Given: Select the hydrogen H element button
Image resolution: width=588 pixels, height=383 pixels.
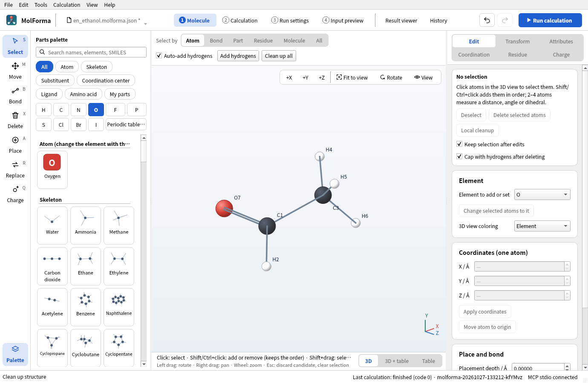Looking at the screenshot, I should [43, 110].
